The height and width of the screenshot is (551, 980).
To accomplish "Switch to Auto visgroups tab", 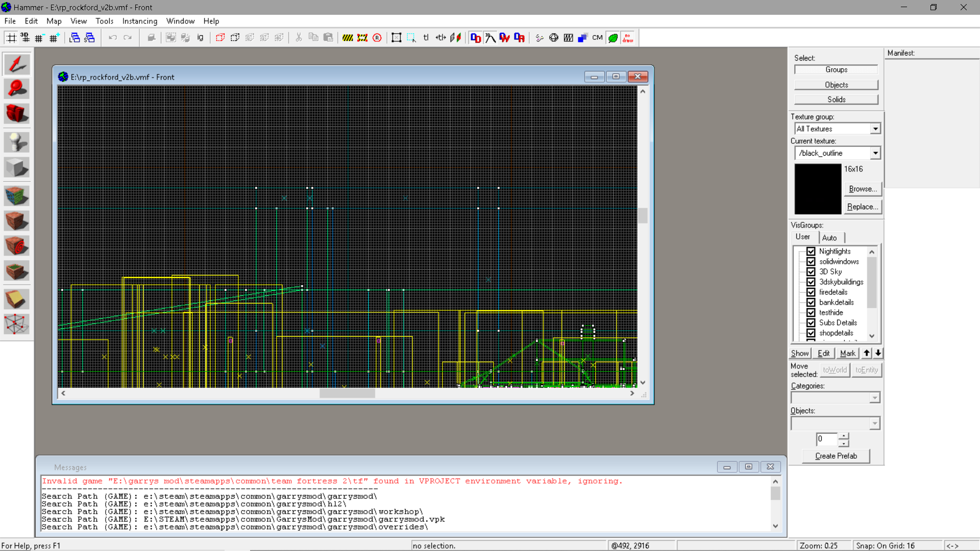I will pos(829,238).
